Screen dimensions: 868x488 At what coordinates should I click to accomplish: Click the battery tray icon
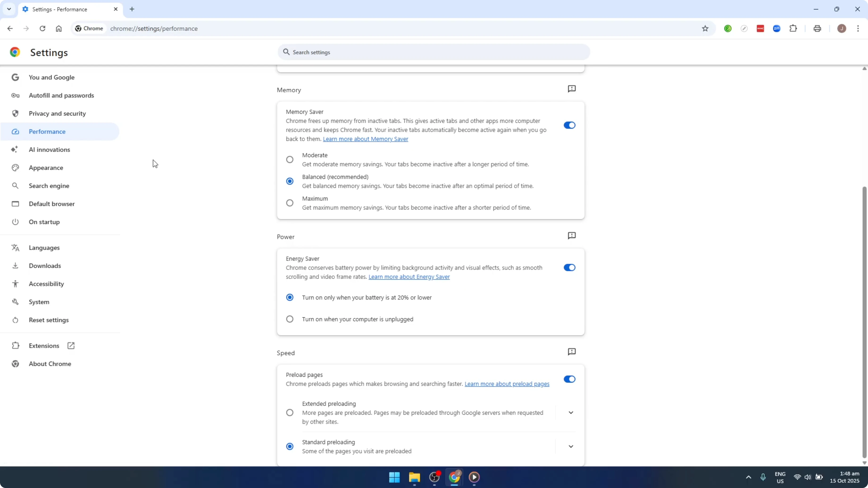coord(819,477)
